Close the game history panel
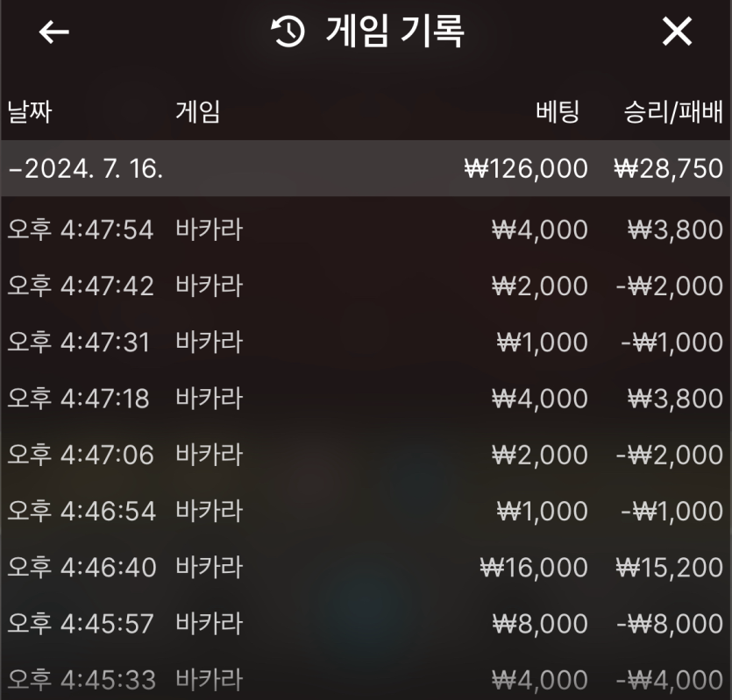 click(x=677, y=32)
